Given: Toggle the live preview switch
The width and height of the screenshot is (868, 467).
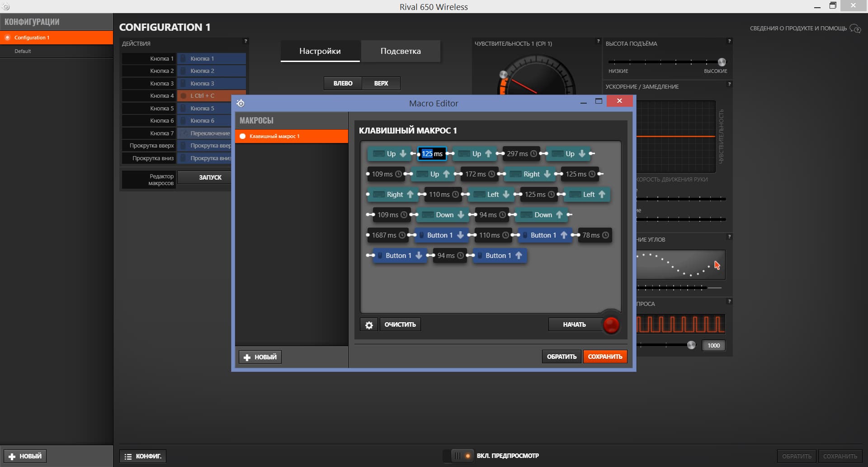Looking at the screenshot, I should [x=462, y=456].
